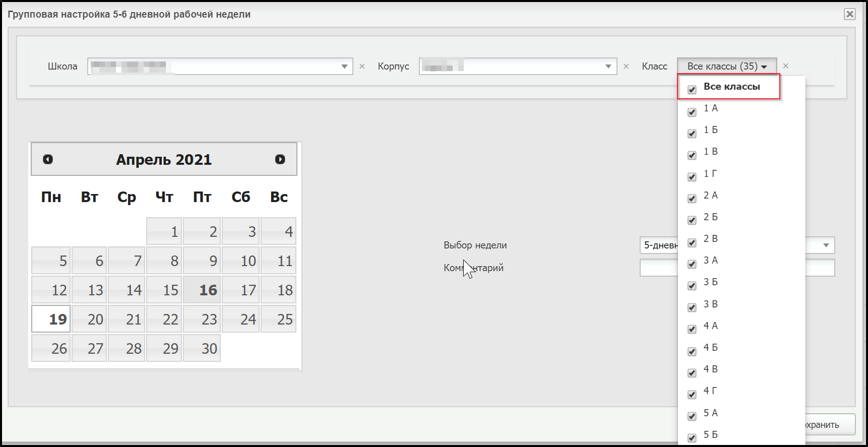Go to next month in calendar
The width and height of the screenshot is (868, 447).
click(x=280, y=159)
